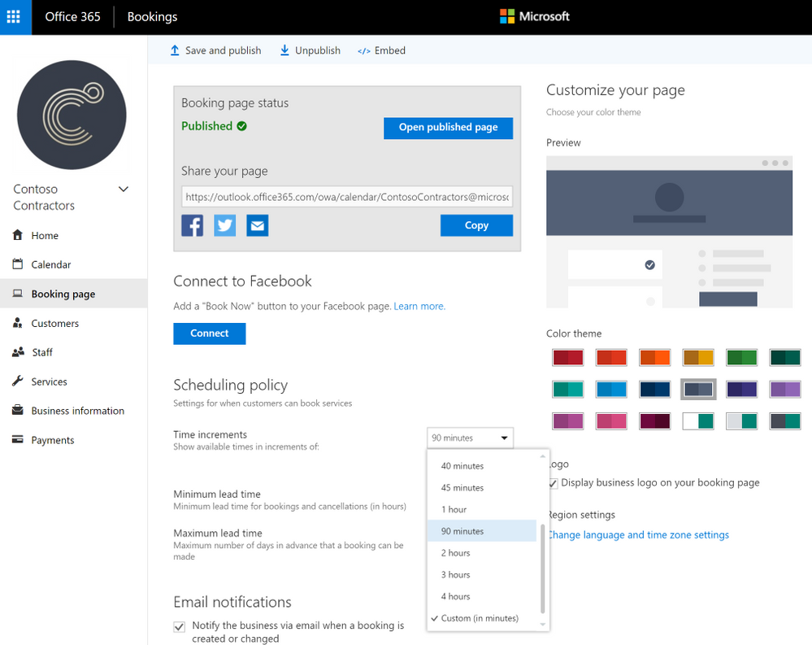812x645 pixels.
Task: Click the Contoso Contractors round logo
Action: 72,115
